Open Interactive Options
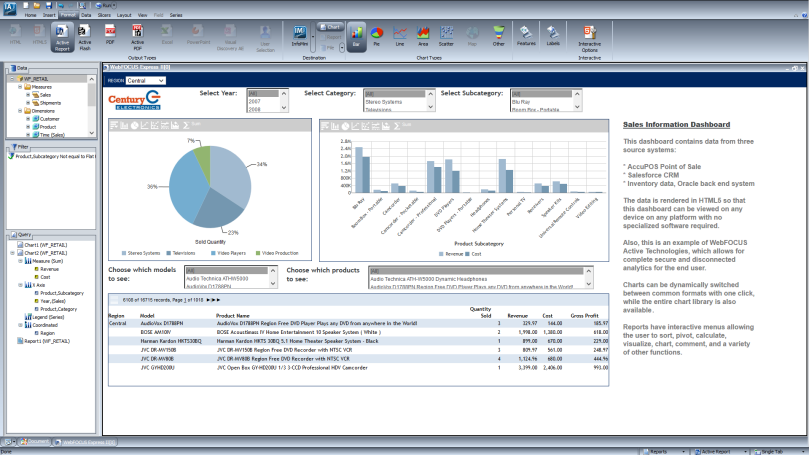Screen dimensions: 809x455 [x=590, y=37]
